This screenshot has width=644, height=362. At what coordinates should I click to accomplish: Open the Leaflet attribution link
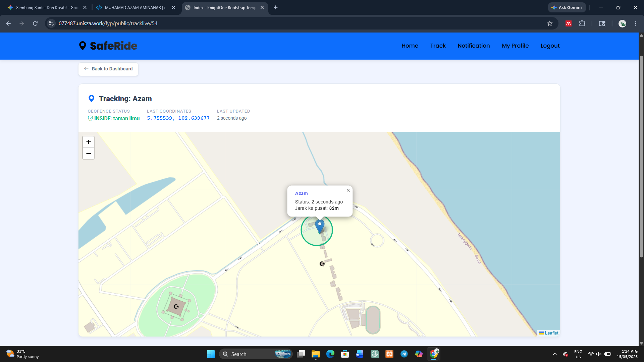(551, 333)
